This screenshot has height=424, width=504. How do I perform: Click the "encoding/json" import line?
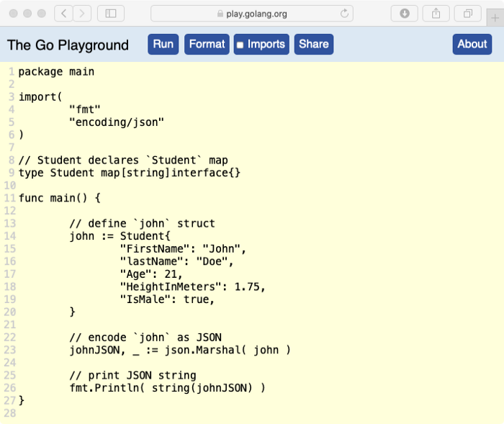point(116,122)
